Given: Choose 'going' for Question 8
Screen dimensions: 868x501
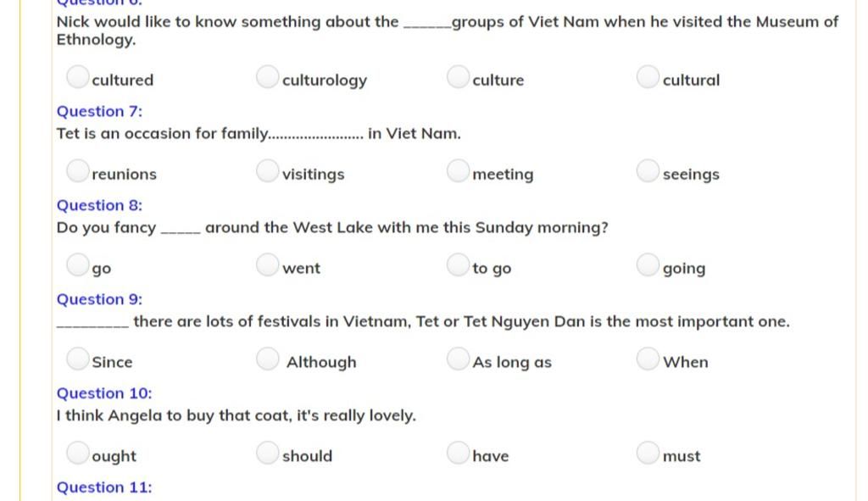Looking at the screenshot, I should click(x=648, y=264).
